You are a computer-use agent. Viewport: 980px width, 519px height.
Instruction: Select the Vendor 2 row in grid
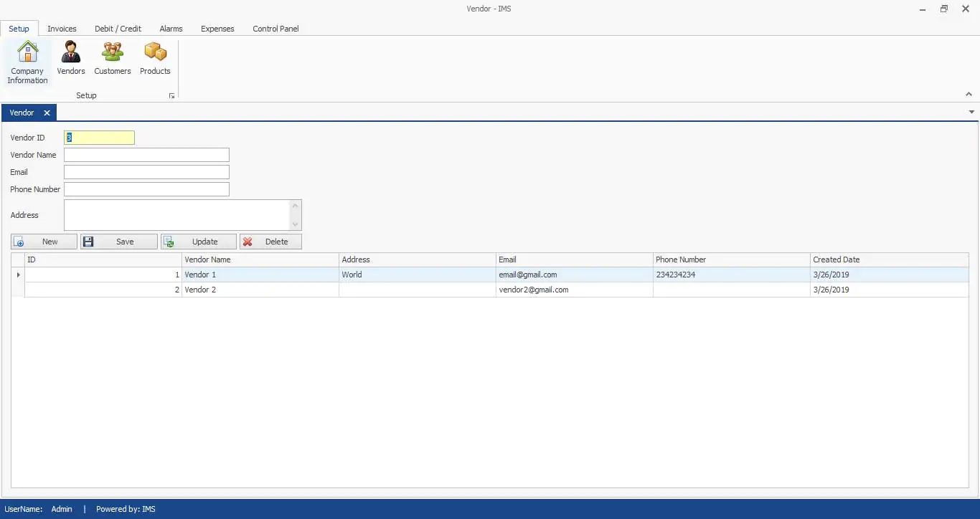[x=258, y=290]
